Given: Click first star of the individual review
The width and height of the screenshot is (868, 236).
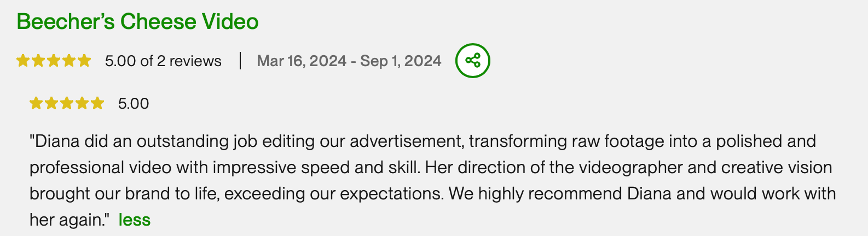Looking at the screenshot, I should tap(36, 103).
